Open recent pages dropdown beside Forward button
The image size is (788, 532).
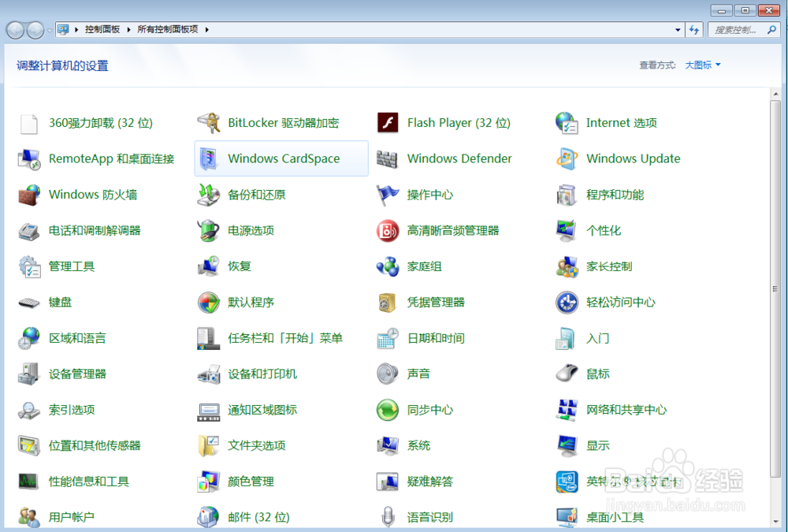coord(49,30)
